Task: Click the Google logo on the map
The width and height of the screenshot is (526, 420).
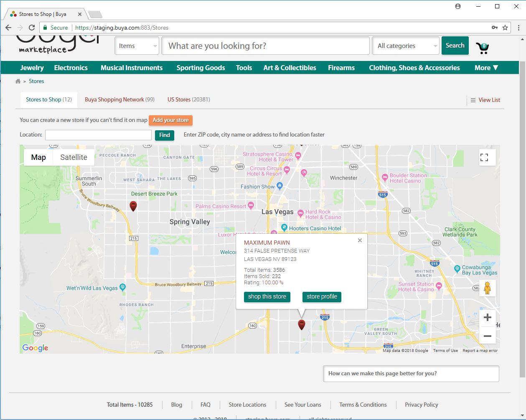Action: point(35,348)
